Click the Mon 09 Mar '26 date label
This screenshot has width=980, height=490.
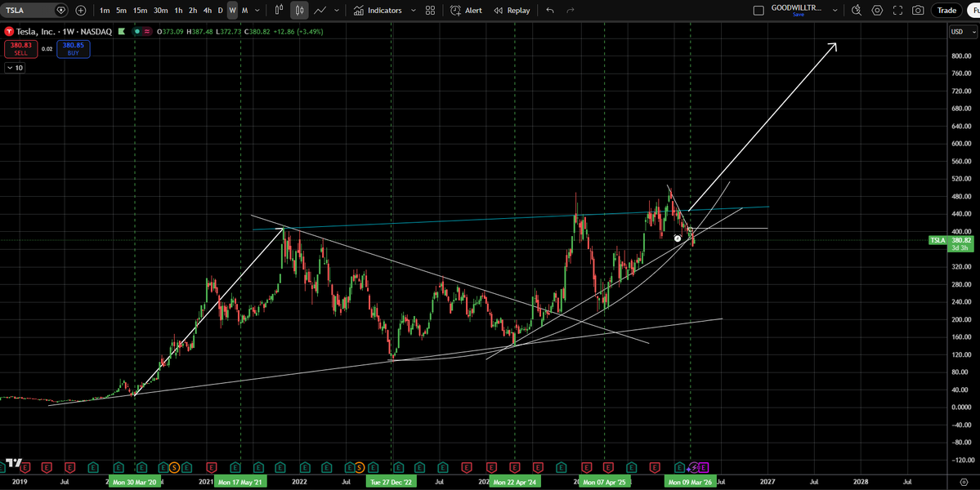coord(690,482)
